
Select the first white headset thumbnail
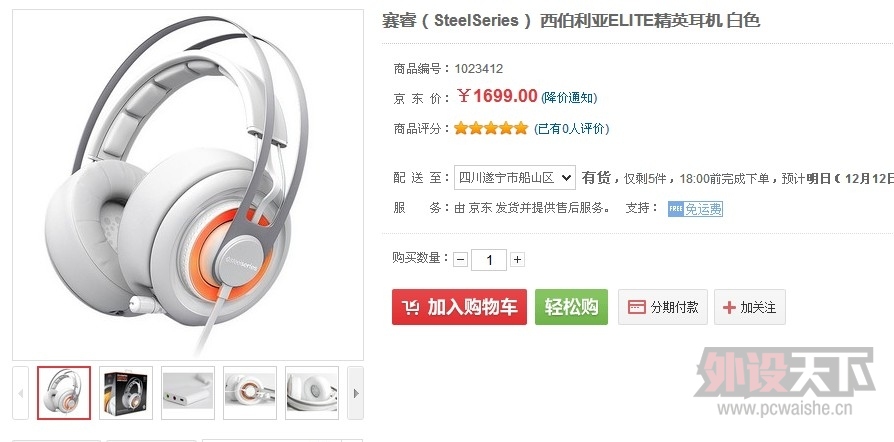[64, 393]
